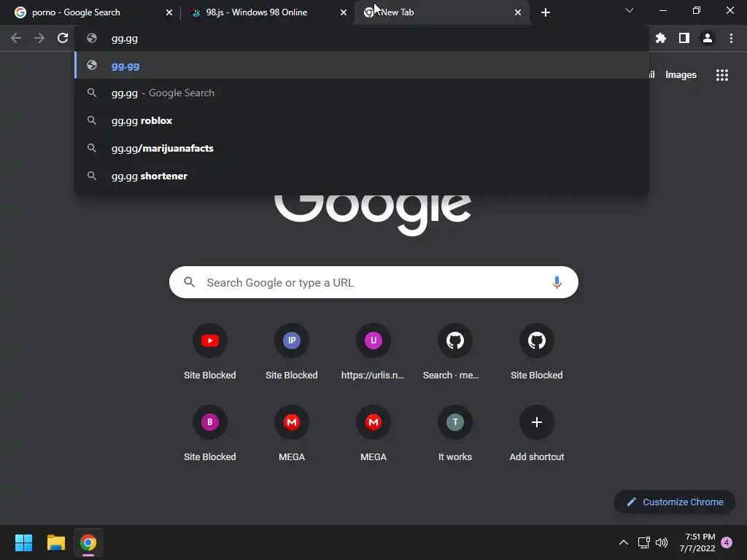
Task: Open the Extensions puzzle icon
Action: (660, 38)
